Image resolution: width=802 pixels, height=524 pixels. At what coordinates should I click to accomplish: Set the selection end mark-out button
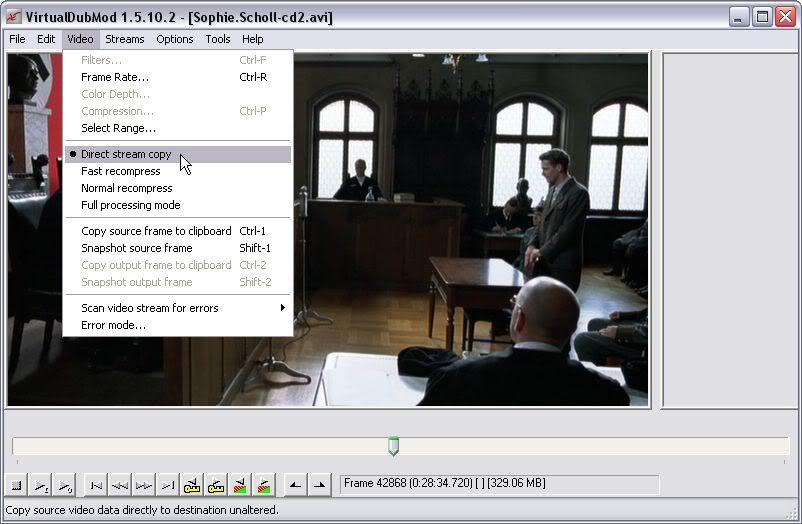(319, 485)
